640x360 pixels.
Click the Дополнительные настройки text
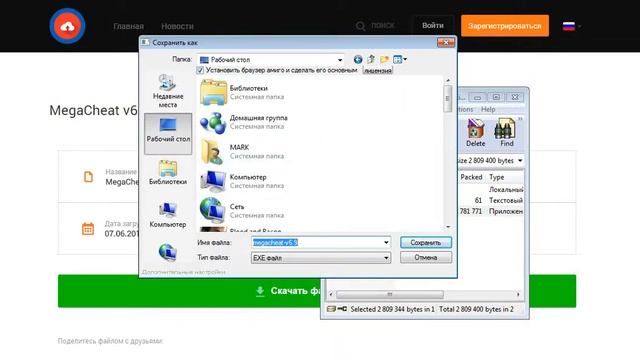(184, 272)
